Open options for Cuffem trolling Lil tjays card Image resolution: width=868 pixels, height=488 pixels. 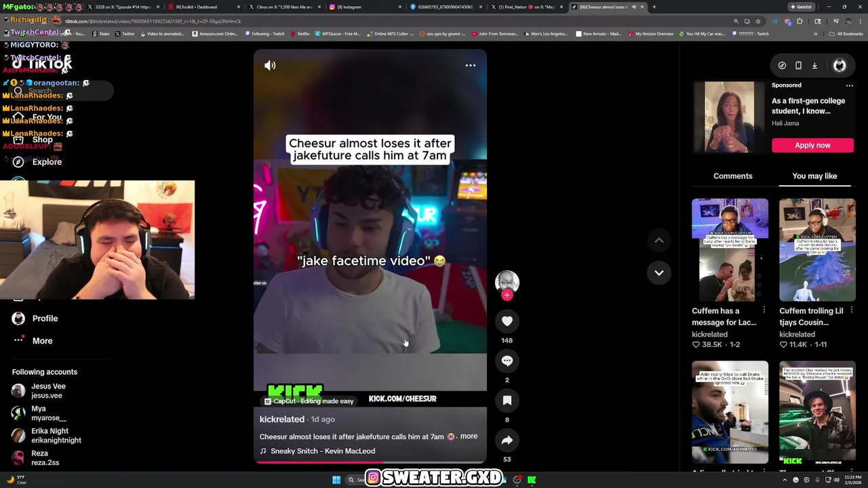point(851,310)
